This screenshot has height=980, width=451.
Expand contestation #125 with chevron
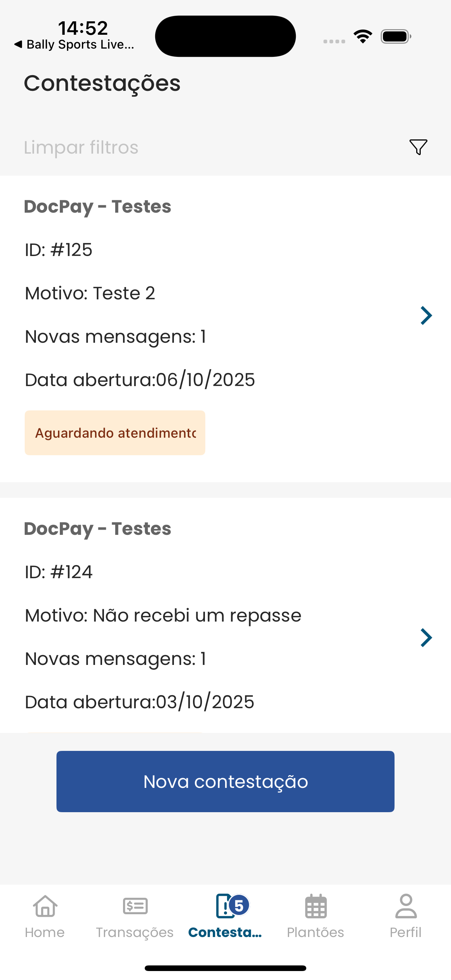click(x=426, y=315)
